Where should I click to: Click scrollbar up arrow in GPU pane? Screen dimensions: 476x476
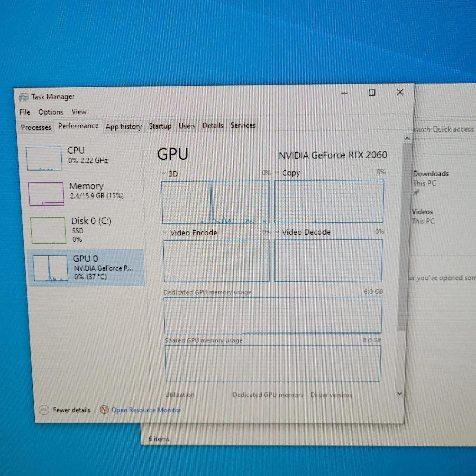pyautogui.click(x=407, y=139)
